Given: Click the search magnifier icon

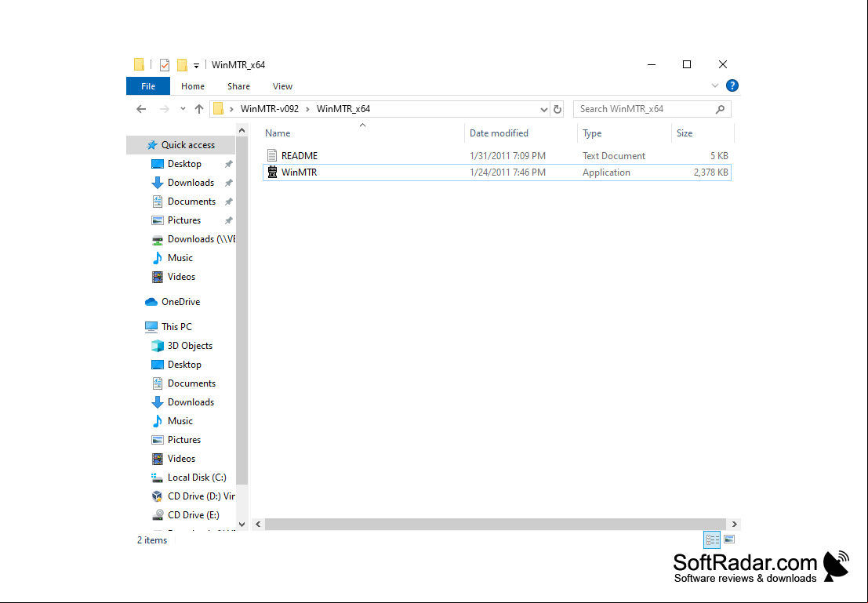Looking at the screenshot, I should coord(720,109).
